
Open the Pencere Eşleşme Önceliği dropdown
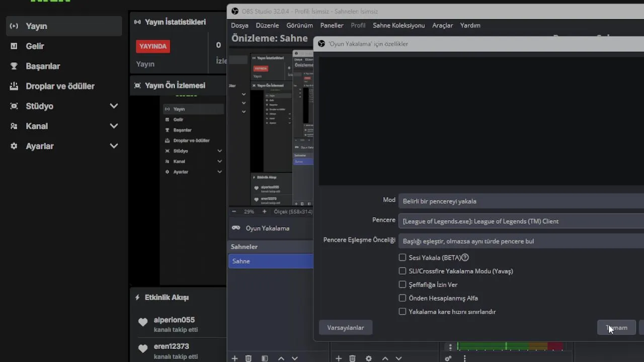(x=521, y=241)
